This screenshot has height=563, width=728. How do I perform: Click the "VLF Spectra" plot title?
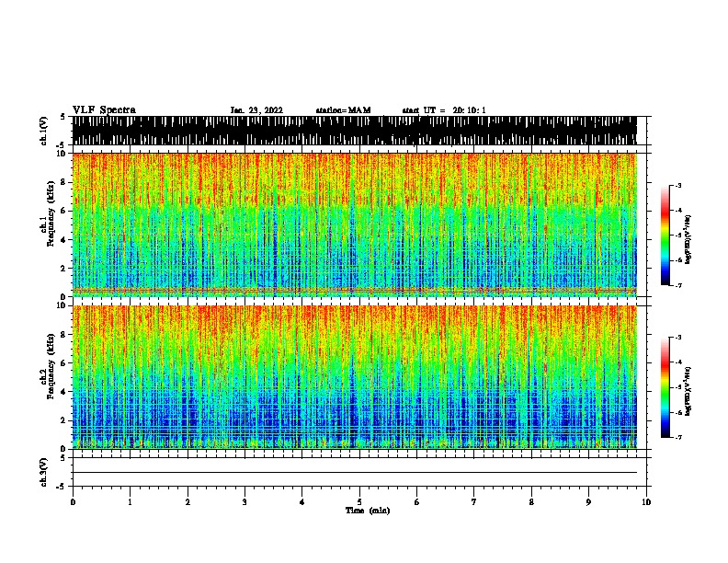[x=104, y=110]
